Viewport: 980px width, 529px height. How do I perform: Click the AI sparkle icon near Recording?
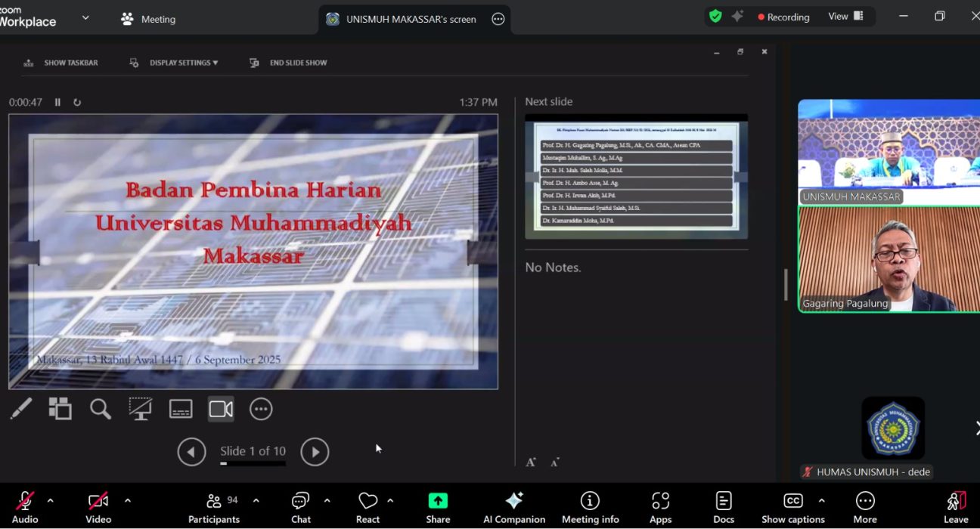(737, 17)
